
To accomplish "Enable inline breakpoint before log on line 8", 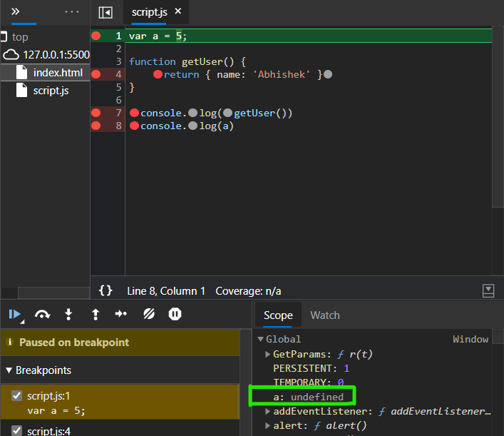I will [193, 126].
